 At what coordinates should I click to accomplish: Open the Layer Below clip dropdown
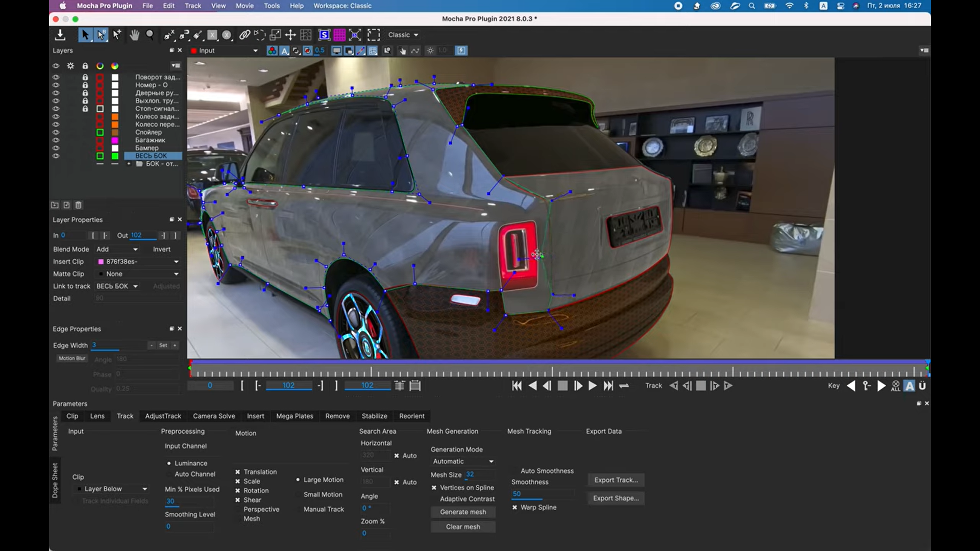click(112, 489)
